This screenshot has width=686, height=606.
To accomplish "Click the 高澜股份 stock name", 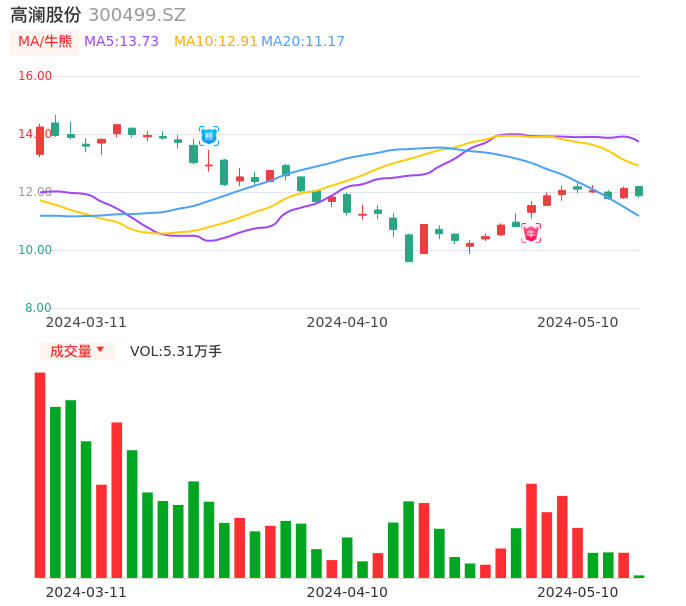I will point(45,15).
